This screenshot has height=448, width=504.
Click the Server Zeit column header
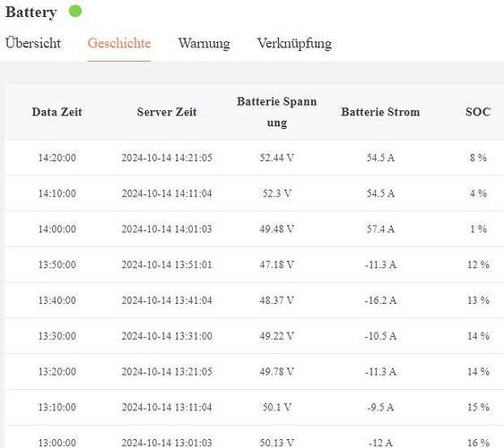[167, 112]
